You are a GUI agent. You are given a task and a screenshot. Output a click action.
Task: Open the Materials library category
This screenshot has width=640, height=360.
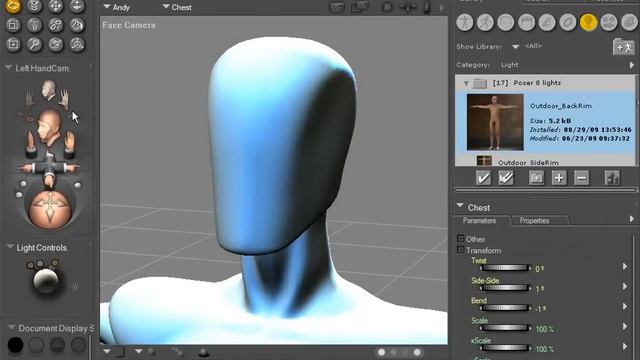629,22
